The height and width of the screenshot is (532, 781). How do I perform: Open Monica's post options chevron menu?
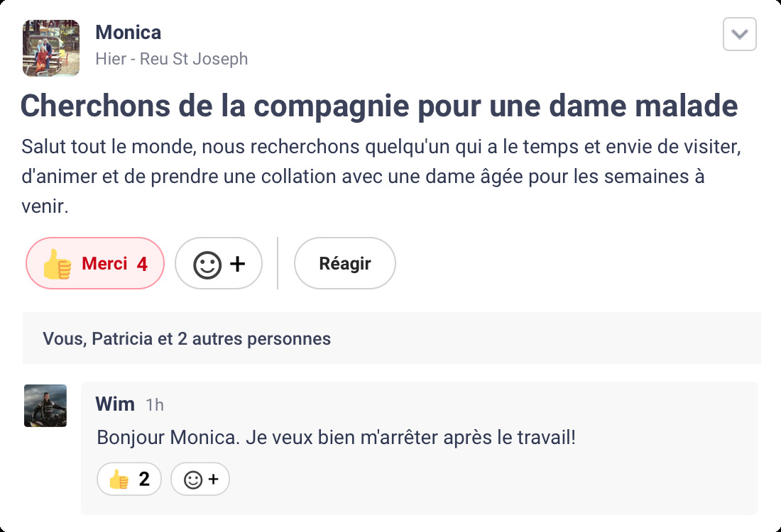point(739,34)
